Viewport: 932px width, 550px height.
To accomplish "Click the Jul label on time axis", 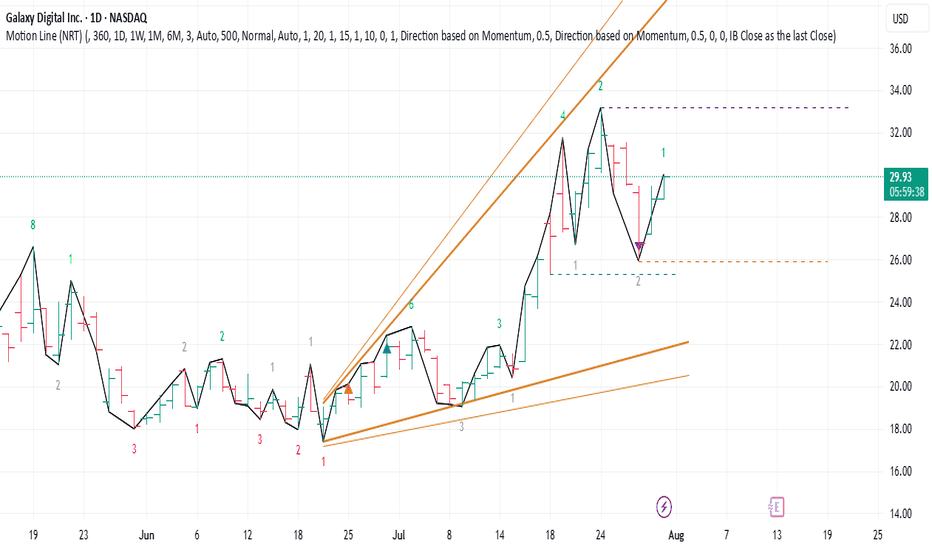I will (x=398, y=535).
